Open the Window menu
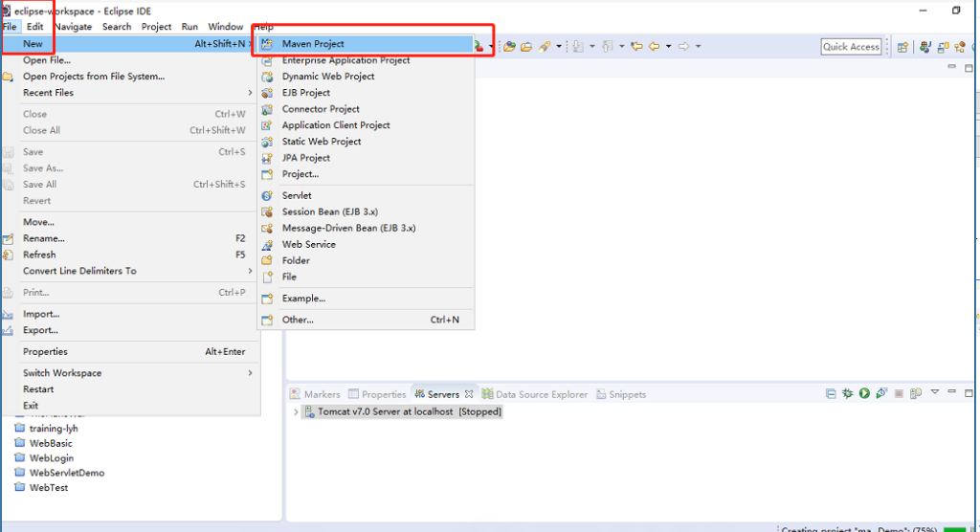980x532 pixels. (225, 26)
